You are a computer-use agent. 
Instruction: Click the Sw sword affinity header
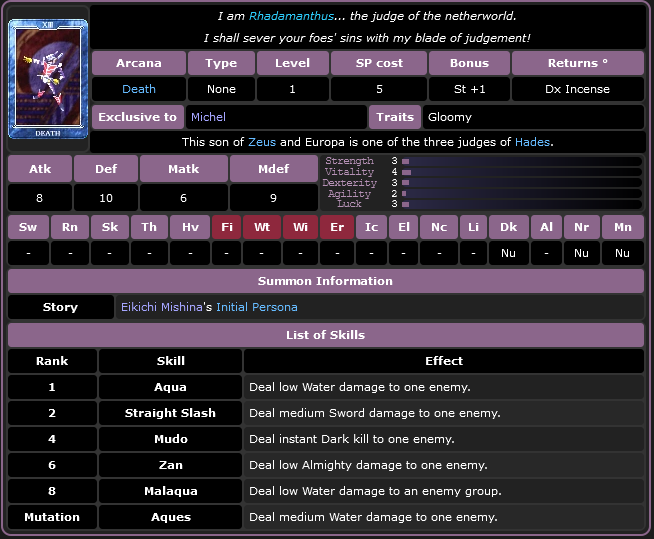(x=28, y=227)
